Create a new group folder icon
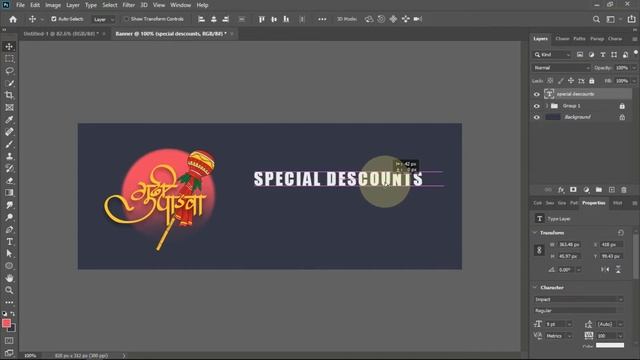640x360 pixels. click(x=599, y=190)
